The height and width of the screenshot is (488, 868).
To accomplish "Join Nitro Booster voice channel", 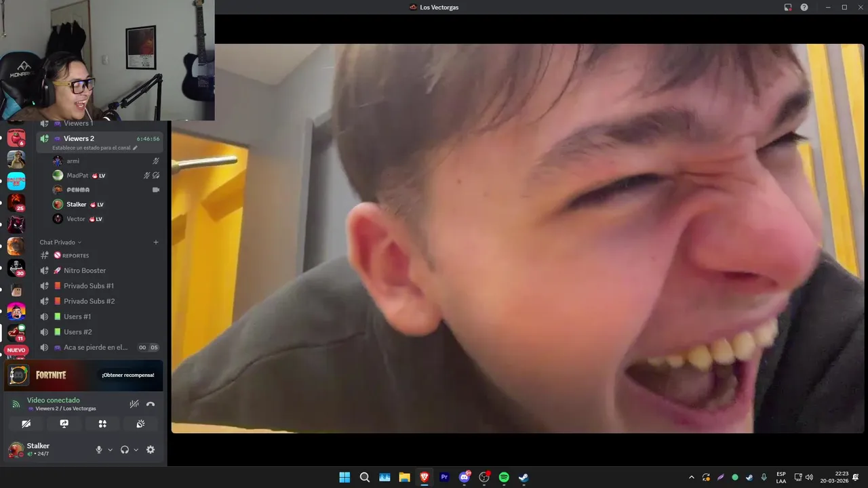I will pyautogui.click(x=100, y=270).
